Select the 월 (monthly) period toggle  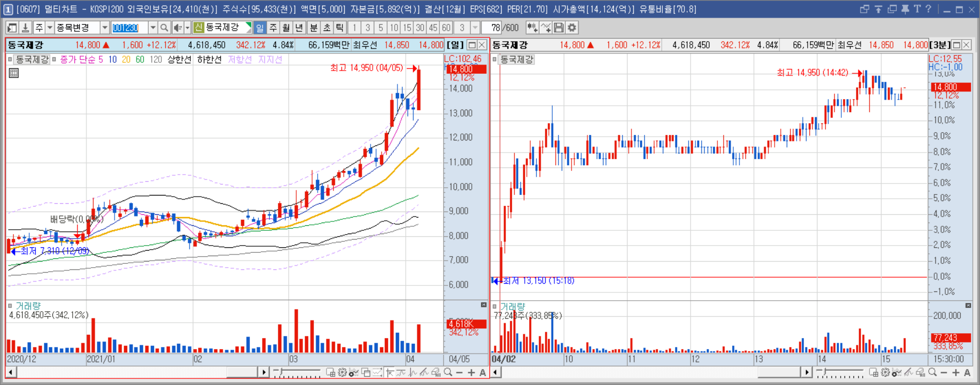[x=286, y=28]
